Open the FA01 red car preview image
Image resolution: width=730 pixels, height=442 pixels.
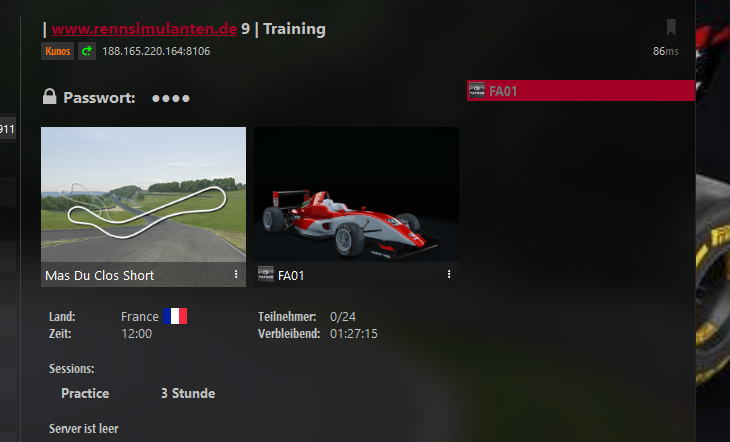pos(356,194)
